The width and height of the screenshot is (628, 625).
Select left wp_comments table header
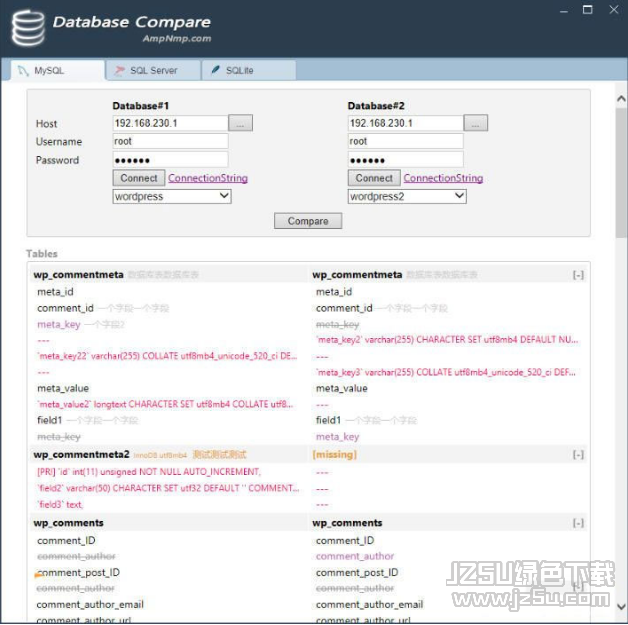pos(68,523)
